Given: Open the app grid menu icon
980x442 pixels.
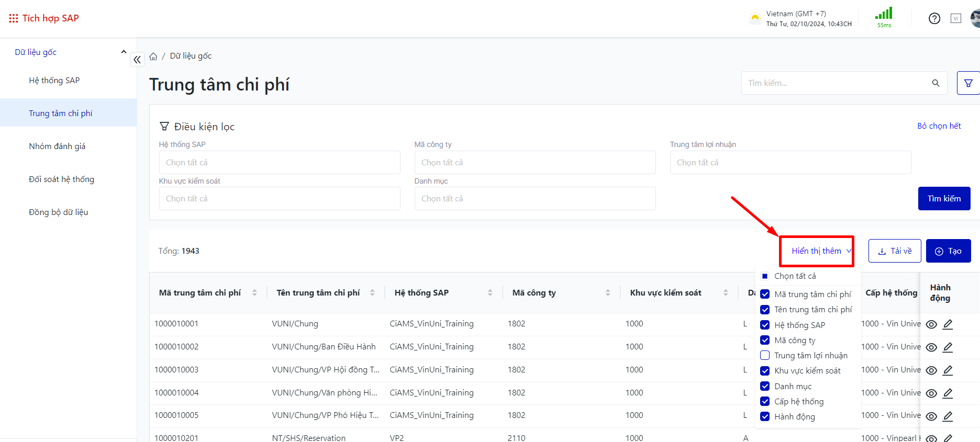Looking at the screenshot, I should pyautogui.click(x=13, y=18).
